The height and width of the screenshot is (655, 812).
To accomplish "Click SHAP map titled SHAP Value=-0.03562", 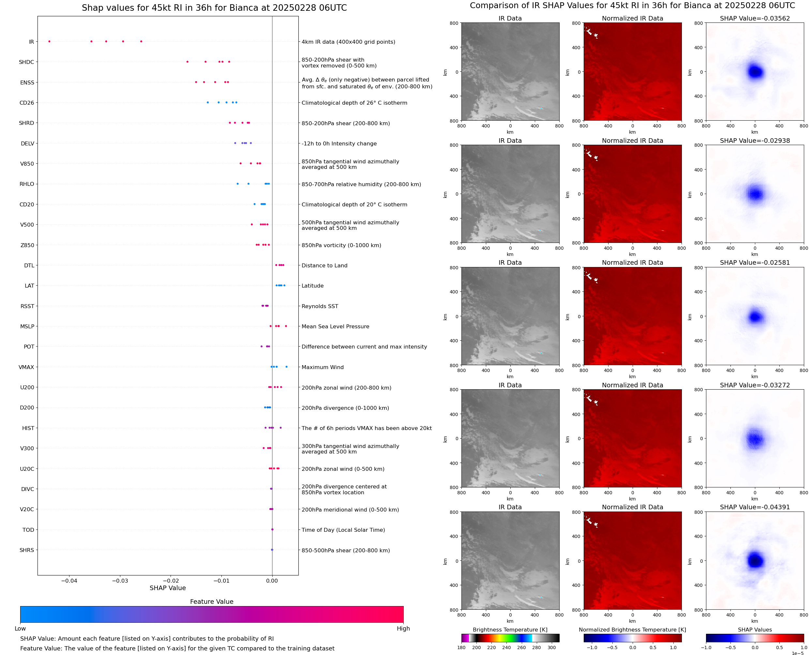I will [755, 72].
